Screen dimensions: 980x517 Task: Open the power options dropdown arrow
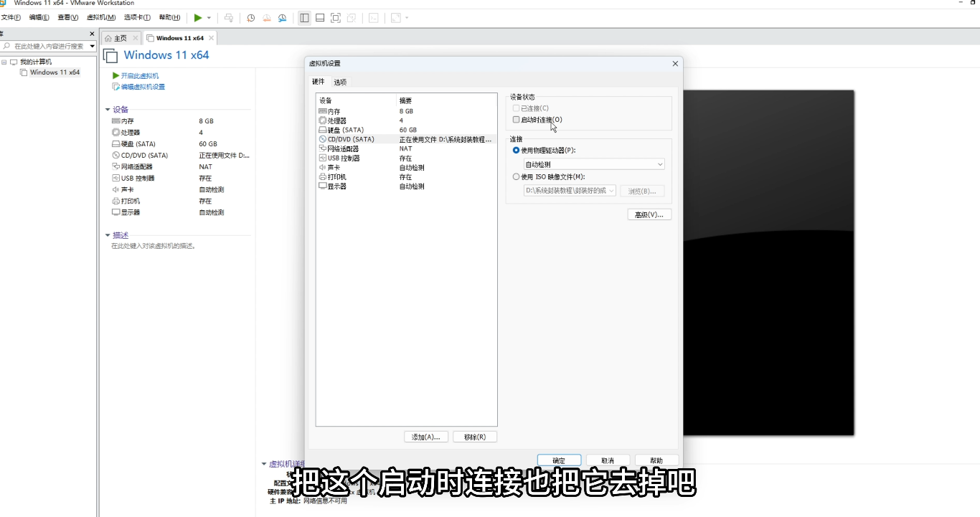click(209, 17)
